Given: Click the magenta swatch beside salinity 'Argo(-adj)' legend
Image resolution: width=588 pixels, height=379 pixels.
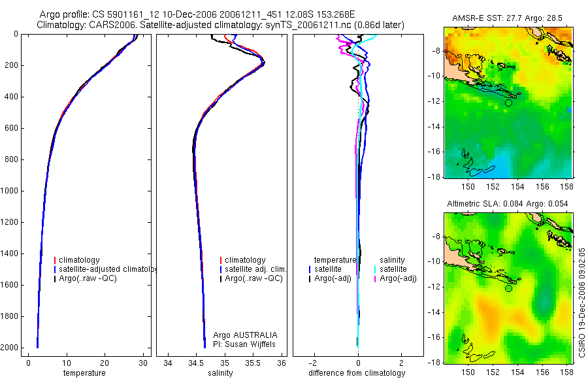Looking at the screenshot, I should click(374, 278).
